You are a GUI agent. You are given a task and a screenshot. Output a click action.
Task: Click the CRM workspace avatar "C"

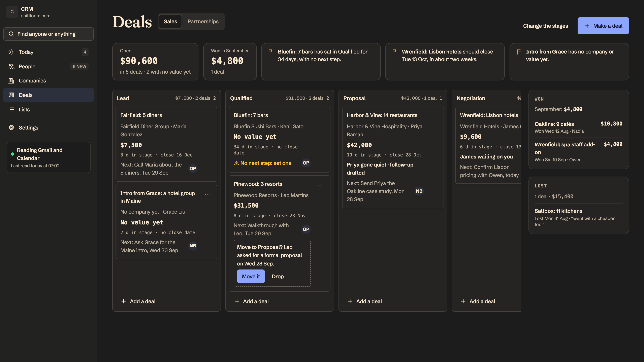(x=12, y=12)
